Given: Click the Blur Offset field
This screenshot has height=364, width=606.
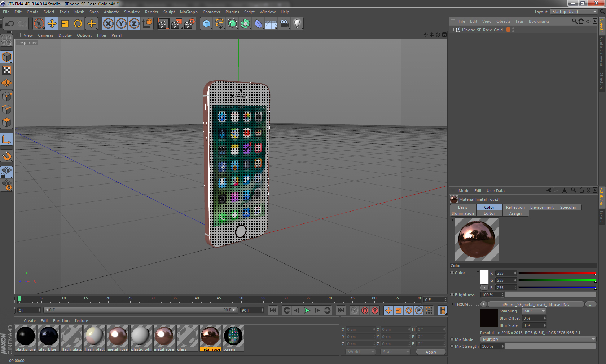Looking at the screenshot, I should 534,318.
